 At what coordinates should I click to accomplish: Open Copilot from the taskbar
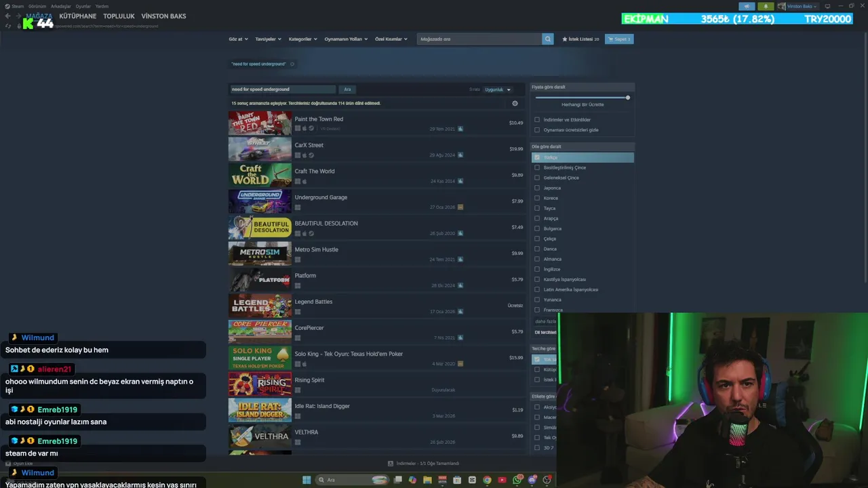click(x=412, y=480)
